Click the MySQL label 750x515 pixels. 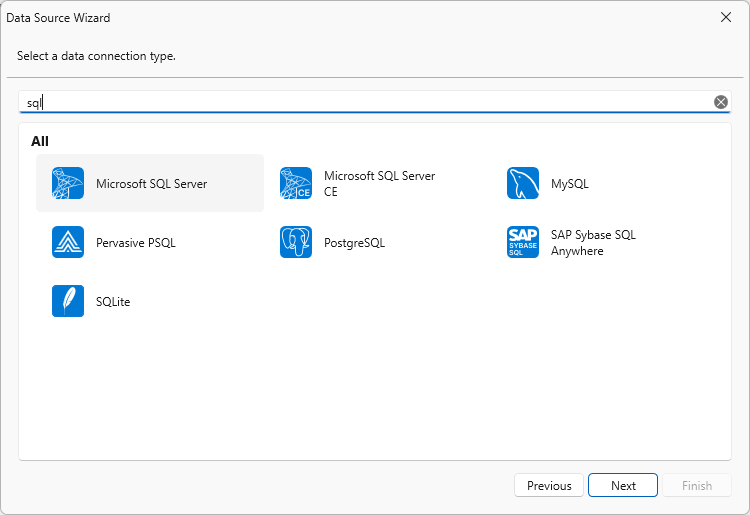pyautogui.click(x=569, y=184)
